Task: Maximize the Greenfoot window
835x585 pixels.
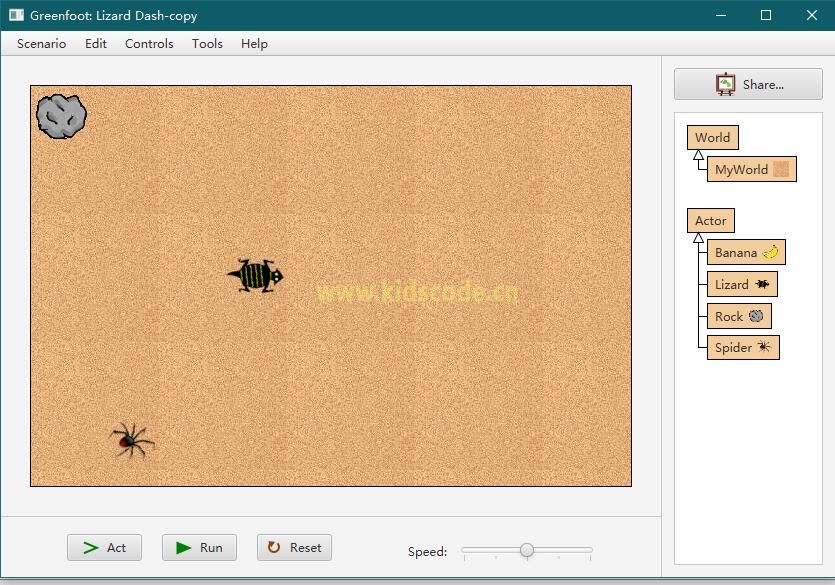Action: tap(766, 15)
